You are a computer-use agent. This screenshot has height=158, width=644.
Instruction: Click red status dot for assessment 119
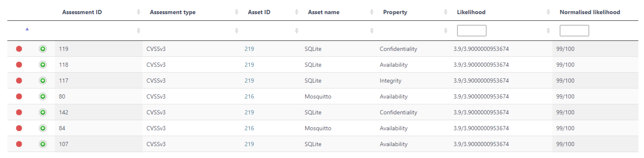pos(19,49)
